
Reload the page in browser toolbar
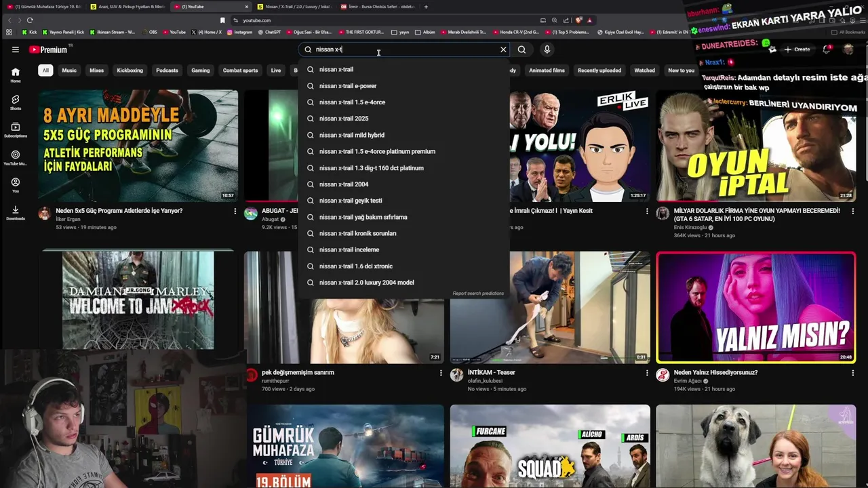coord(30,20)
